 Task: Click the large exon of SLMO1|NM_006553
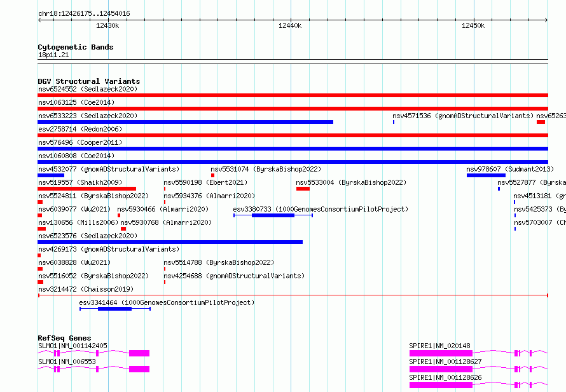click(x=139, y=369)
